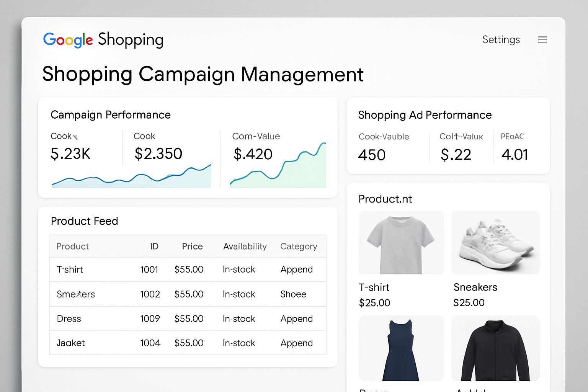
Task: Open the navy dress product thumbnail
Action: 402,348
